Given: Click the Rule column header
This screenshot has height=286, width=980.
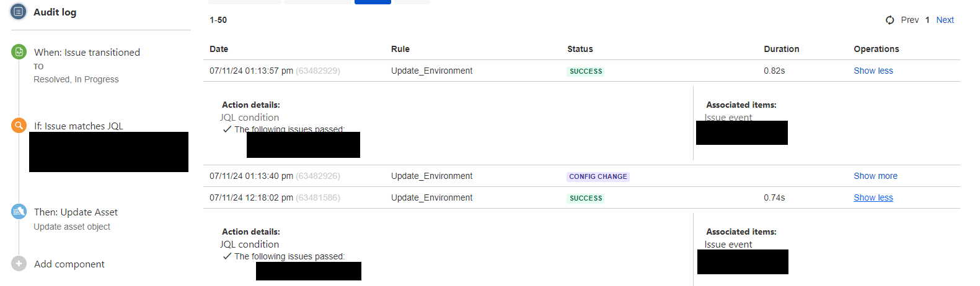Looking at the screenshot, I should [x=400, y=49].
